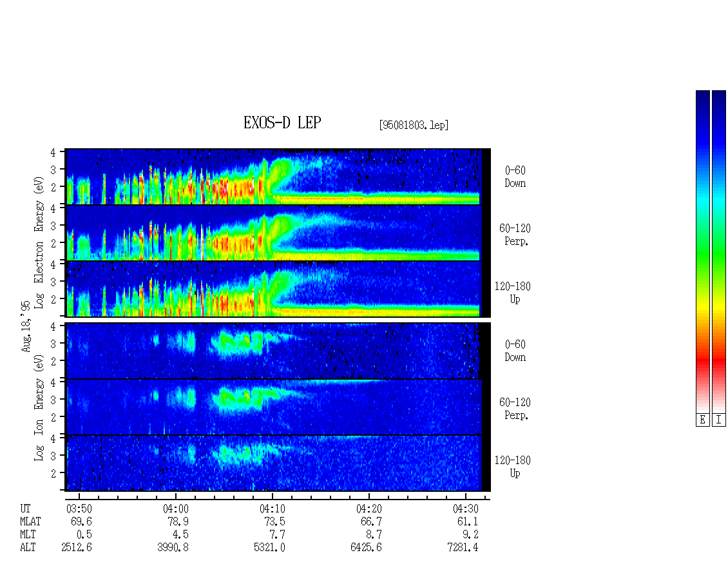Click the ALT value 6425.6
The width and height of the screenshot is (728, 564).
[366, 548]
